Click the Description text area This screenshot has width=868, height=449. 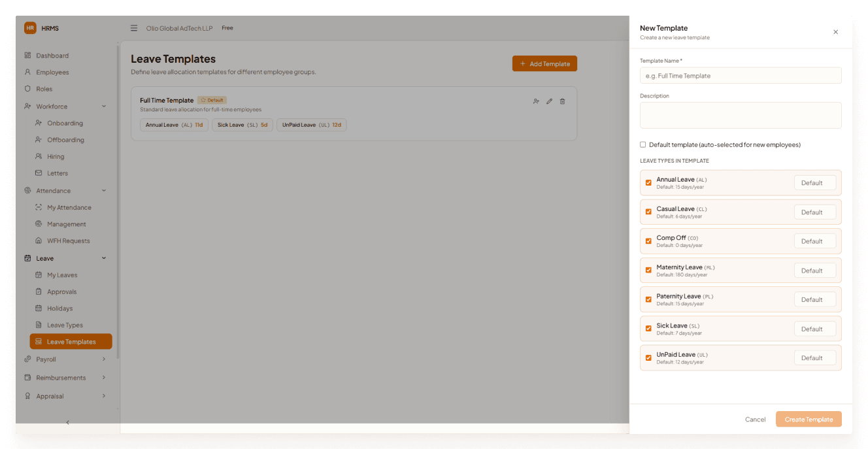(x=741, y=115)
